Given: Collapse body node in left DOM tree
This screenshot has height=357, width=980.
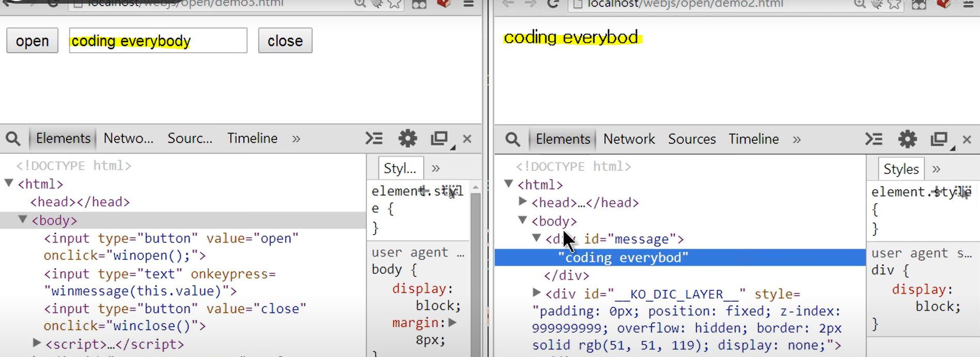Looking at the screenshot, I should pos(23,219).
